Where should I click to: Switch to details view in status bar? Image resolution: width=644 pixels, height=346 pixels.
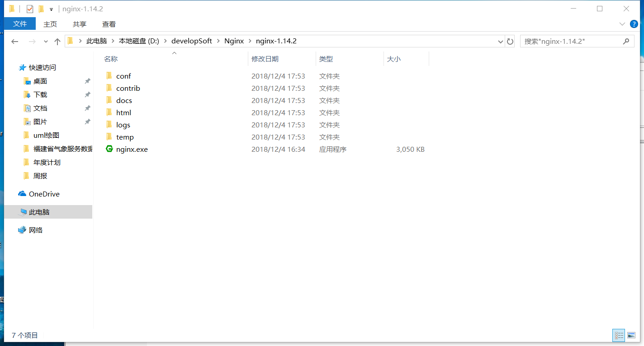pos(619,335)
